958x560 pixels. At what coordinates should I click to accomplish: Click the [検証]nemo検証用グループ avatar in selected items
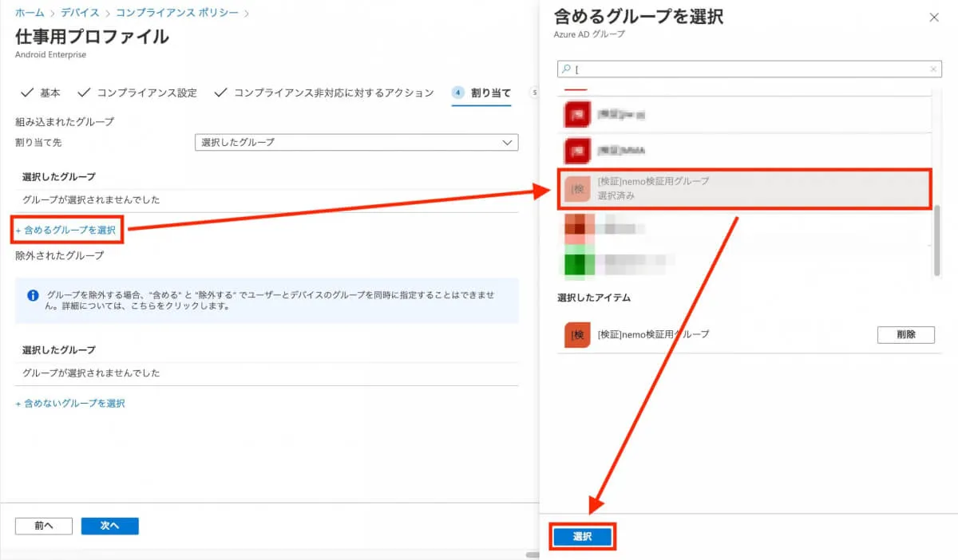(x=576, y=335)
